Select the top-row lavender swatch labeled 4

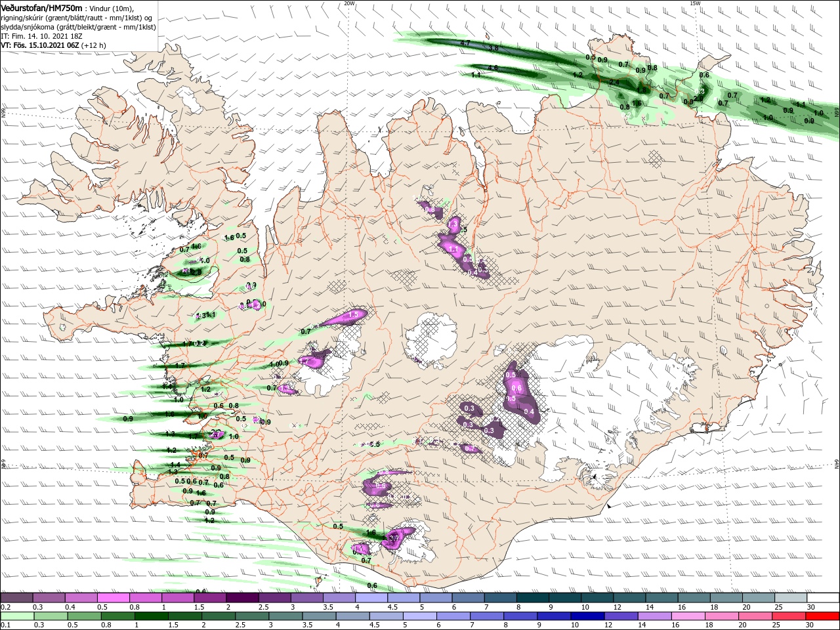pos(371,597)
